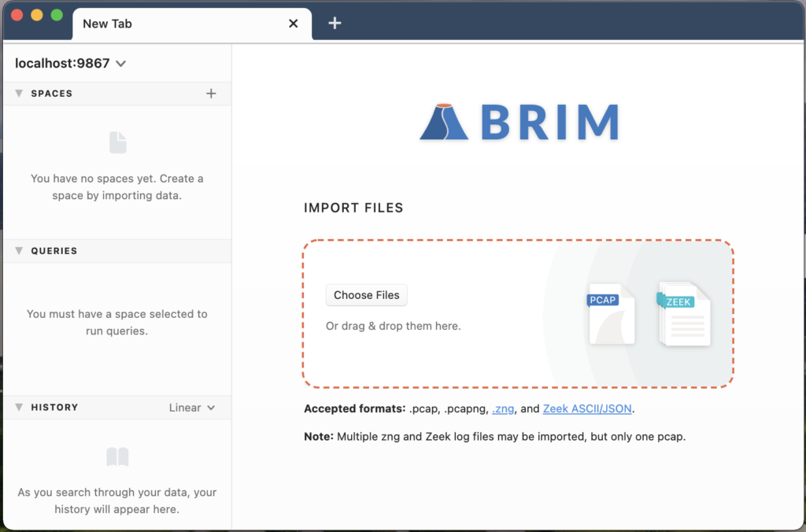
Task: Add a new space with plus icon
Action: coord(211,94)
